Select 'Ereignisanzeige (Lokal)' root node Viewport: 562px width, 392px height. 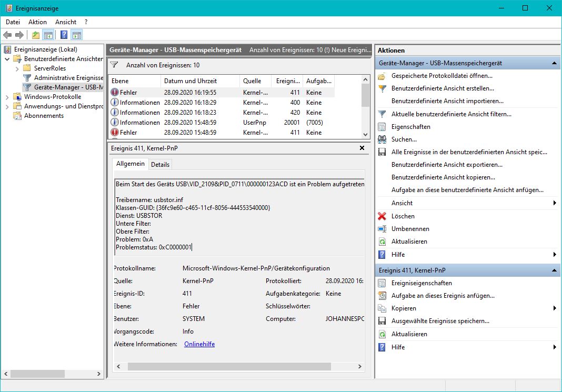46,49
